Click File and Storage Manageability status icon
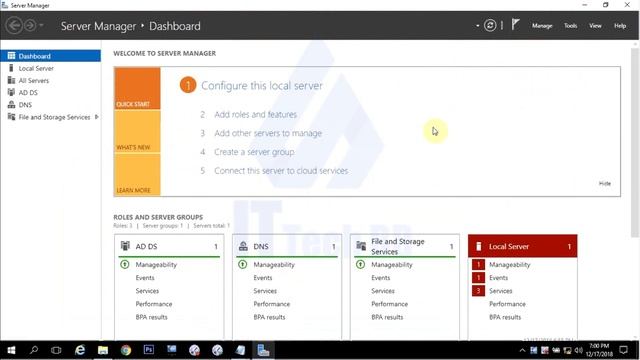The image size is (640, 360). tap(360, 264)
